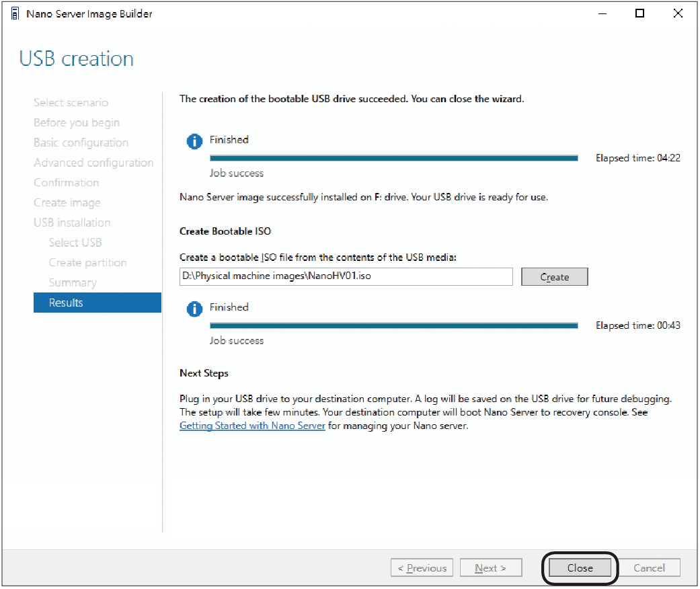Viewport: 700px width, 589px height.
Task: Click 'Job success' under USB creation progress
Action: coord(237,173)
